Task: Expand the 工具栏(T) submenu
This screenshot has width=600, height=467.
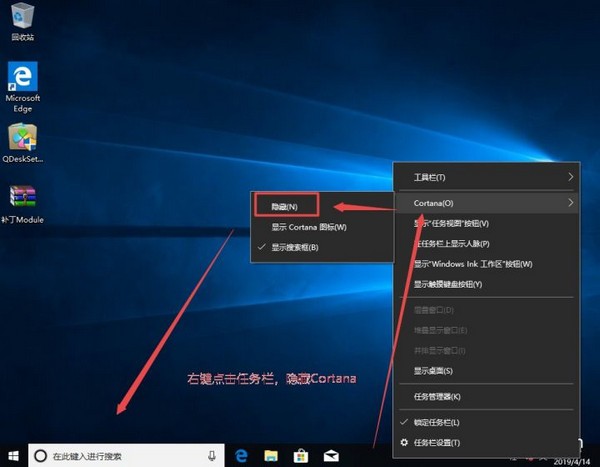Action: click(x=487, y=177)
